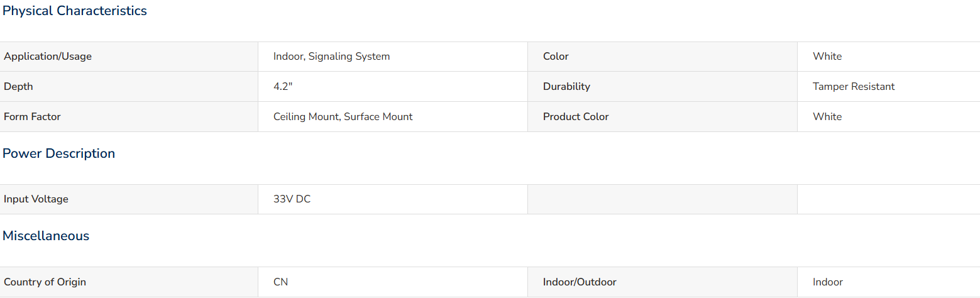Click the Power Description heading
Screen dimensions: 980x298
(x=58, y=153)
